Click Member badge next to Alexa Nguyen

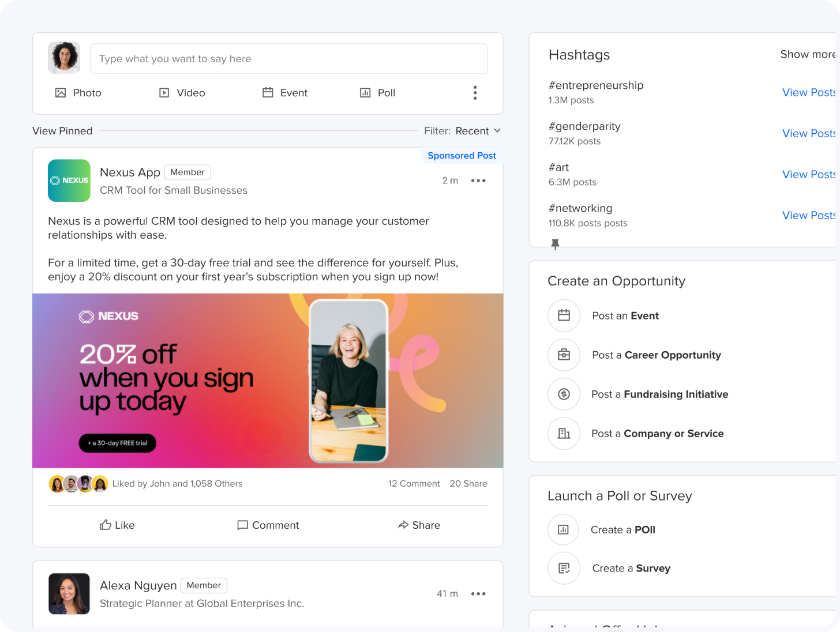[204, 585]
